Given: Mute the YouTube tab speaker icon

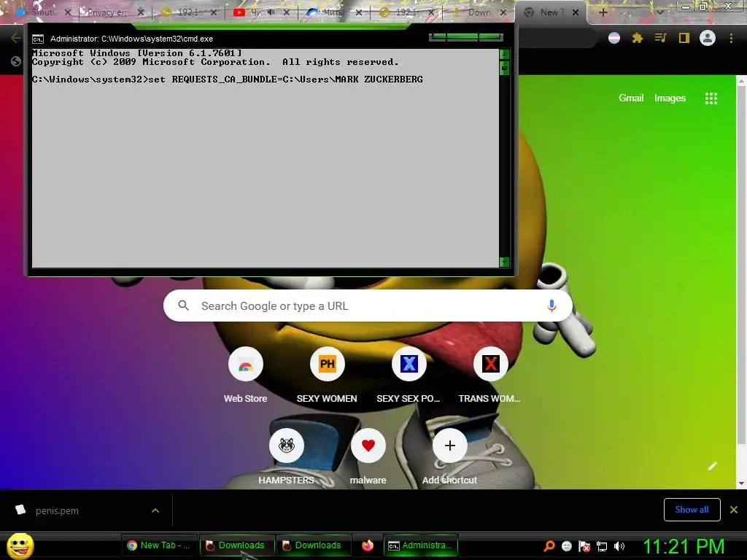Looking at the screenshot, I should click(x=271, y=12).
